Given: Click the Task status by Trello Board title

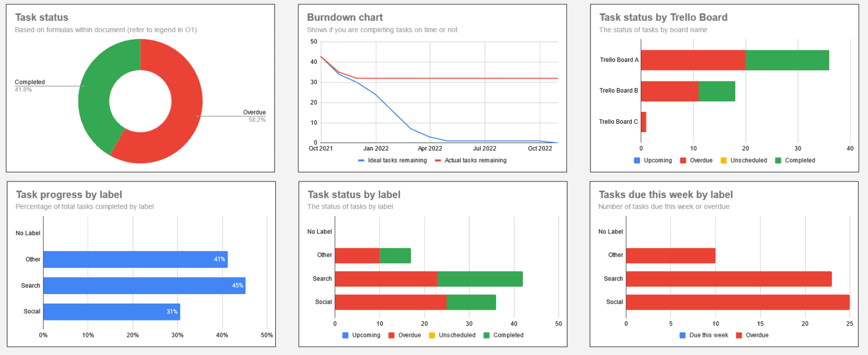Looking at the screenshot, I should (663, 18).
